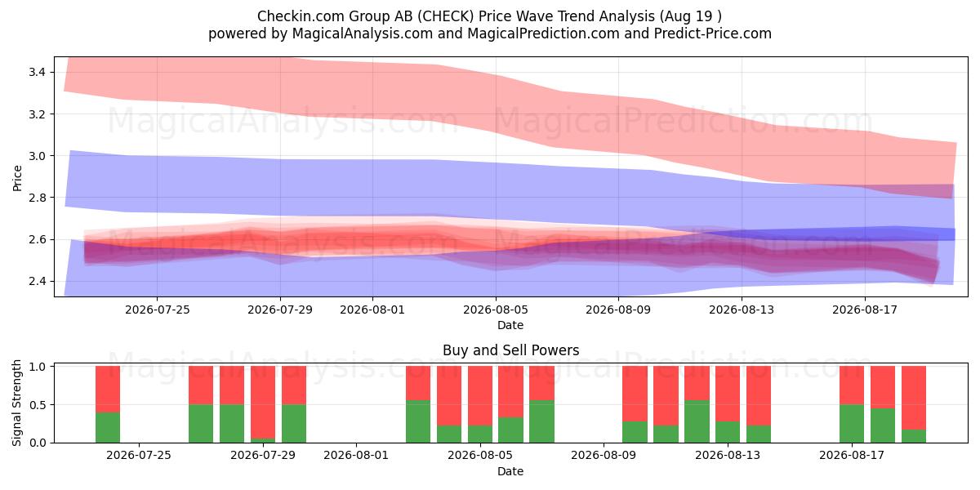
Task: Click the 'Buy and Sell Powers' chart title
Action: coord(510,350)
